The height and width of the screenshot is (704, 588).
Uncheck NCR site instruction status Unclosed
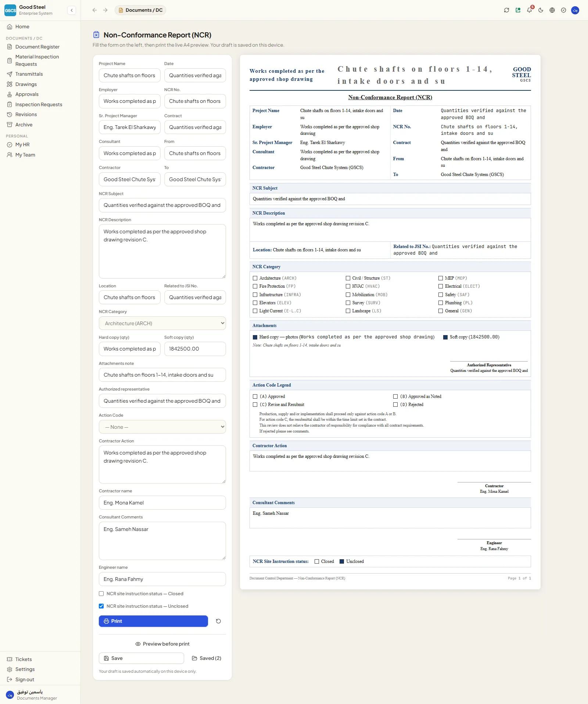tap(101, 606)
